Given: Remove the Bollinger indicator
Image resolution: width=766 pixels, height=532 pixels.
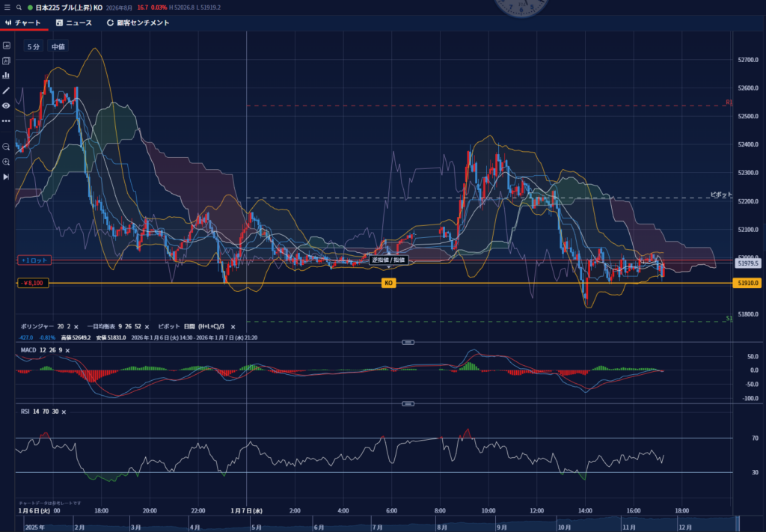Looking at the screenshot, I should 76,327.
